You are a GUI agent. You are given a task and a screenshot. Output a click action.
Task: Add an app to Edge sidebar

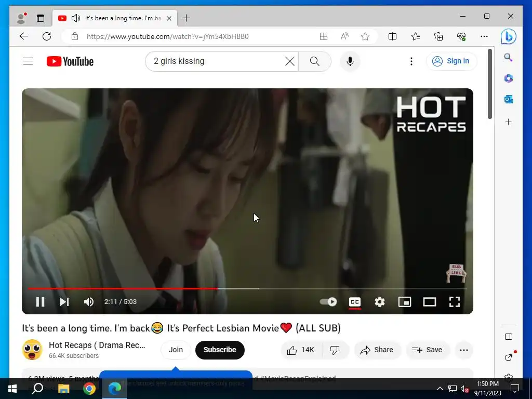pos(508,122)
